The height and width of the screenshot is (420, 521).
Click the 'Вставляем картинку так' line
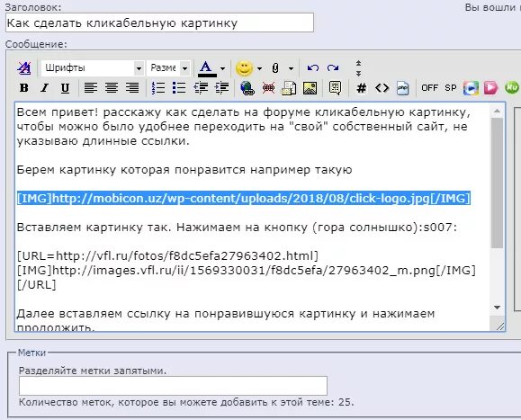237,228
